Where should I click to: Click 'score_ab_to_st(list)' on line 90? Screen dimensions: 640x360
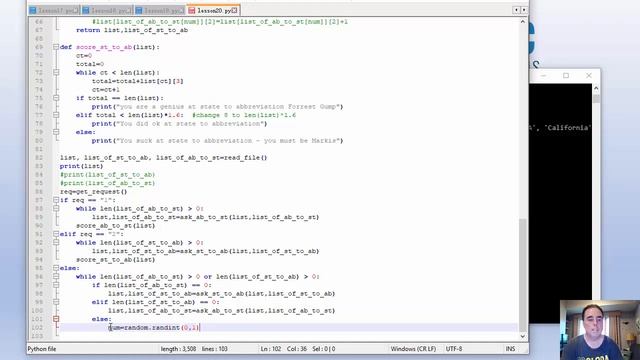[x=116, y=226]
